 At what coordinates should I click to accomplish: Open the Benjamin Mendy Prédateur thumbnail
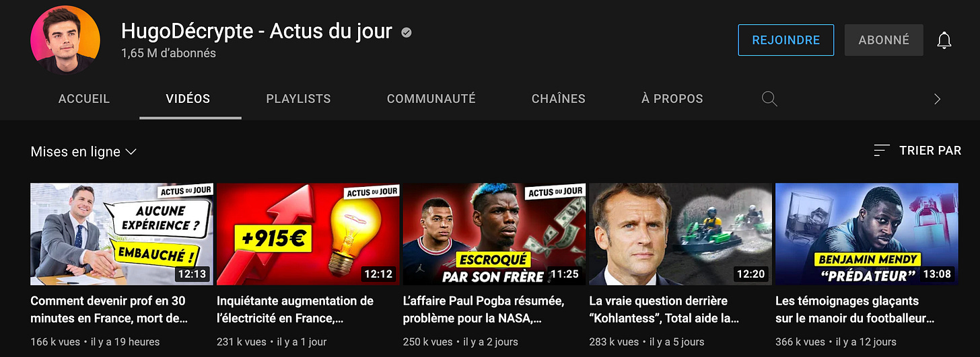pos(866,234)
